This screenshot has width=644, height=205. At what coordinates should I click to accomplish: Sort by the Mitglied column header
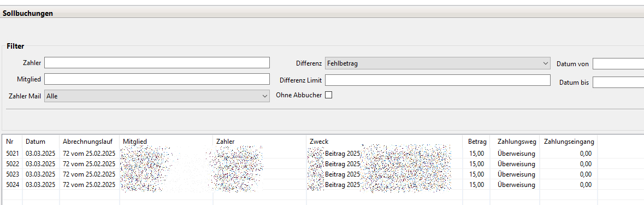click(x=167, y=142)
